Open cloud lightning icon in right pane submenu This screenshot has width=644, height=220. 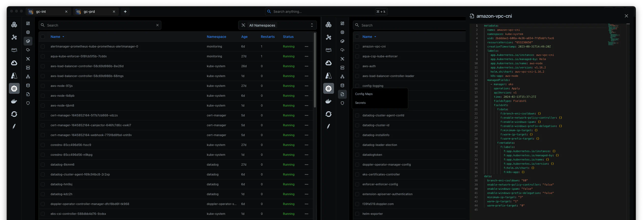(x=342, y=50)
